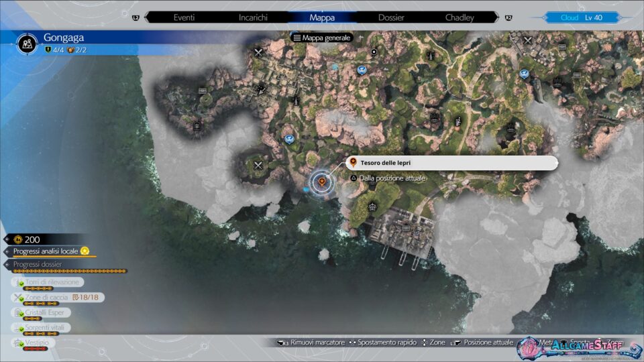Screen dimensions: 644x362
Task: Click the house icon above the harbor
Action: tap(372, 206)
